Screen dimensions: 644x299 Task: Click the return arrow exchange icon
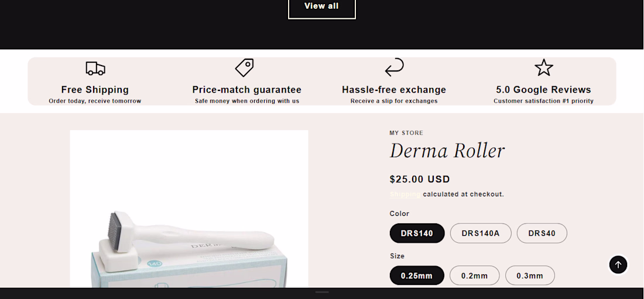[394, 67]
